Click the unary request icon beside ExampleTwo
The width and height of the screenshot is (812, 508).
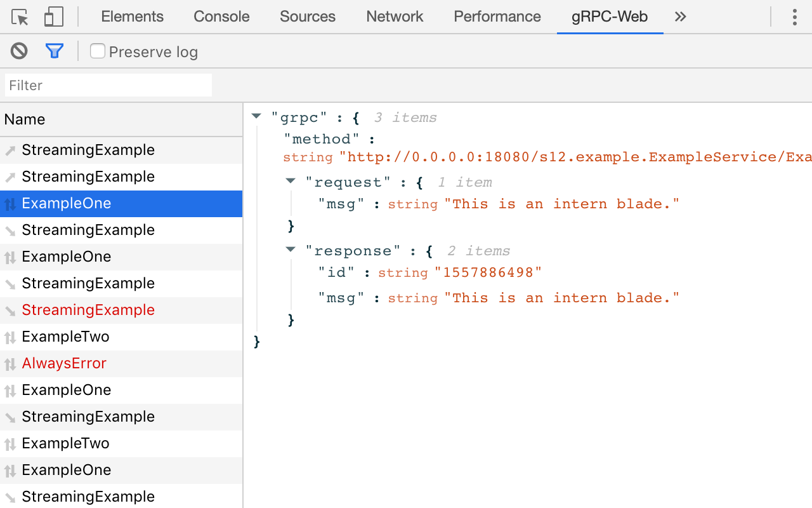11,337
